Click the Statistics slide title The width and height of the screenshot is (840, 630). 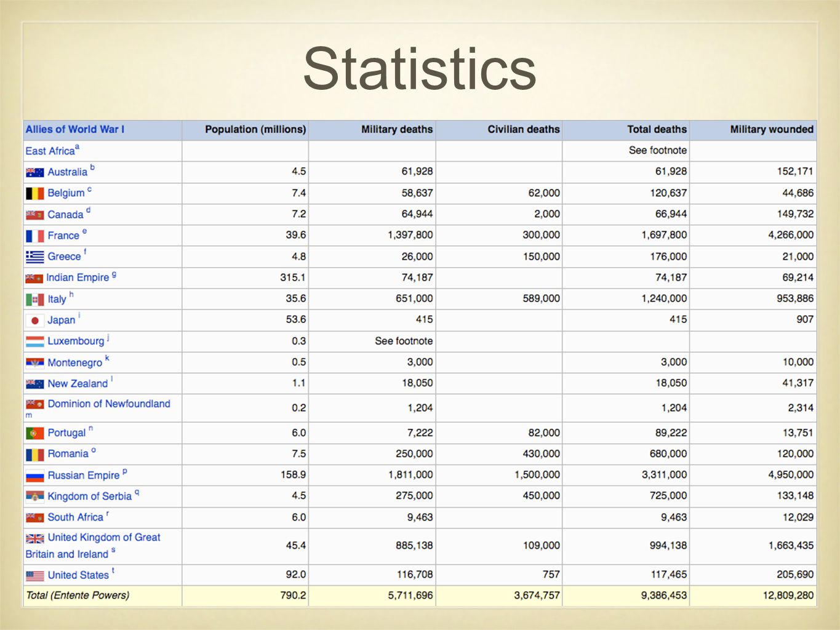coord(420,68)
